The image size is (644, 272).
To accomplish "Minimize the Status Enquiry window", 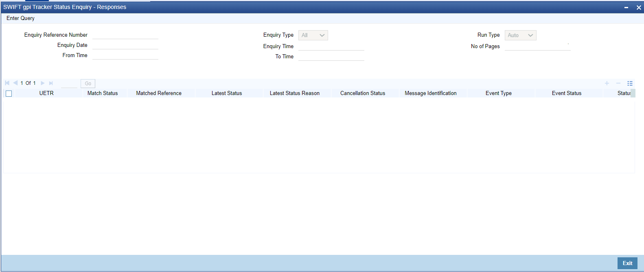I will click(626, 7).
